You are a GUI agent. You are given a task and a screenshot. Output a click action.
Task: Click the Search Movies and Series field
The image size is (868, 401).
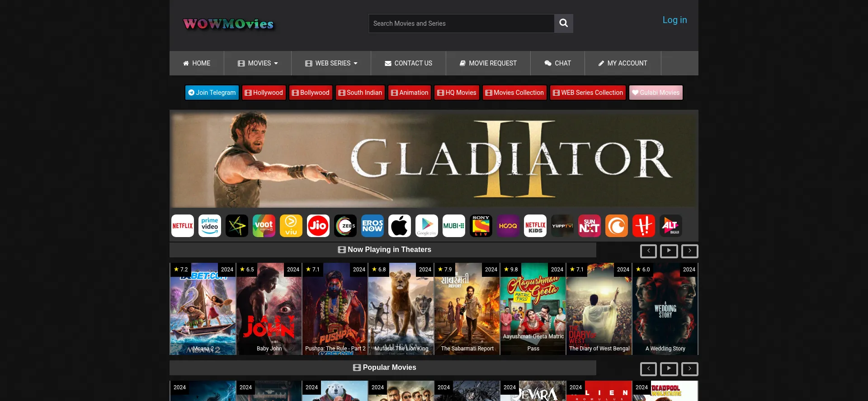click(x=462, y=23)
